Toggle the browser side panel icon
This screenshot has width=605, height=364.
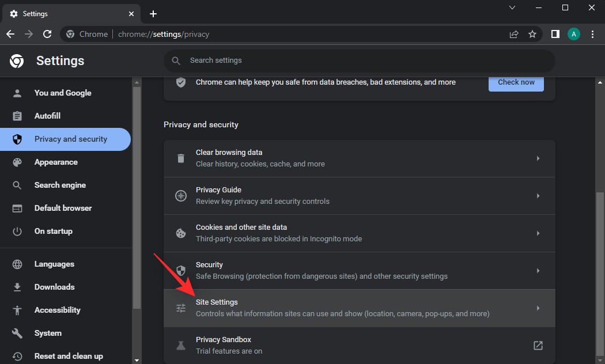[555, 34]
